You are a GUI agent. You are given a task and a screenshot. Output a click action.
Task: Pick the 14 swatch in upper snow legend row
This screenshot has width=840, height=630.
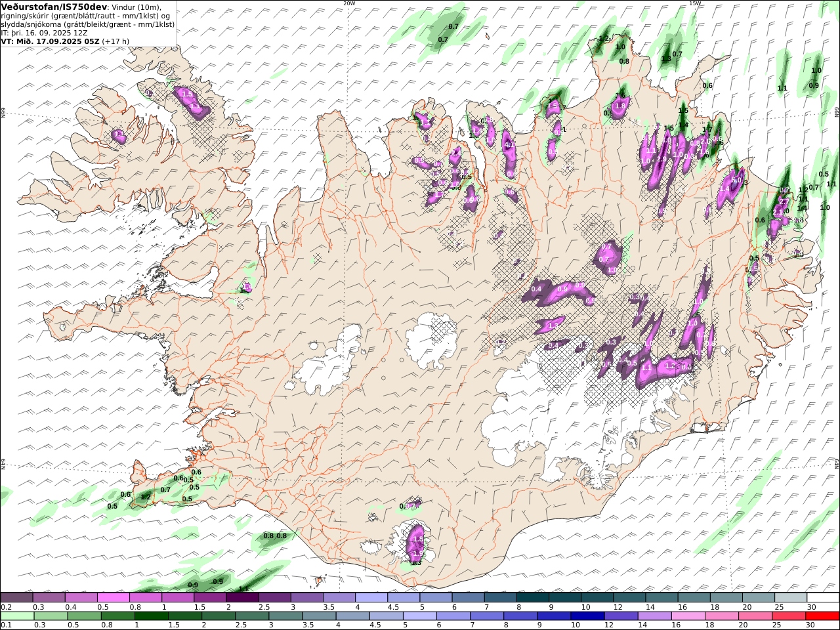click(x=661, y=598)
